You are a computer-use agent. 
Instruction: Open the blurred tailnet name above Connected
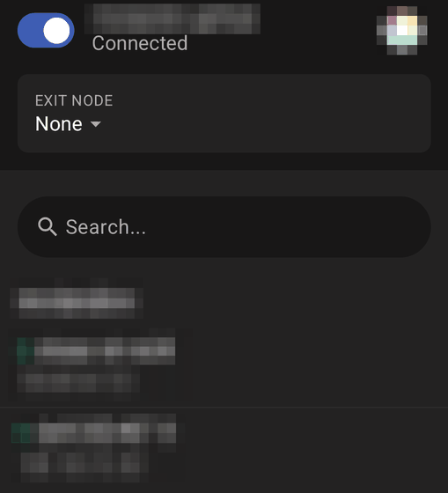point(173,18)
